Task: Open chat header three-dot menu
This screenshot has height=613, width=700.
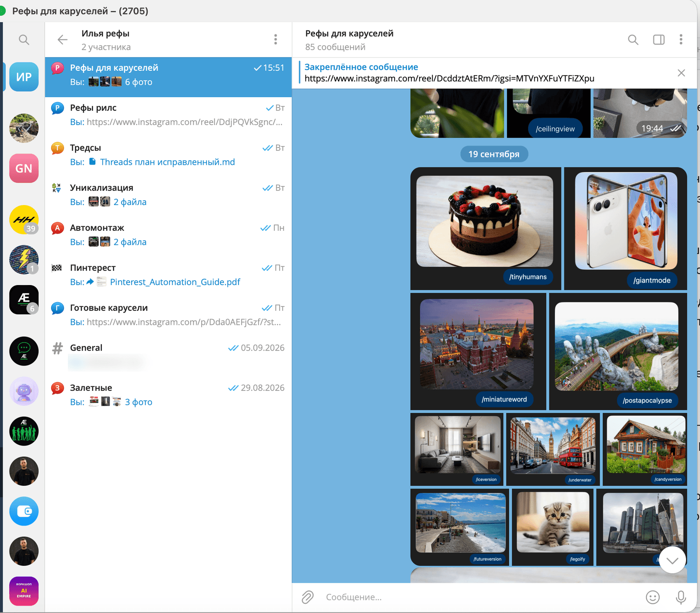Action: [681, 40]
